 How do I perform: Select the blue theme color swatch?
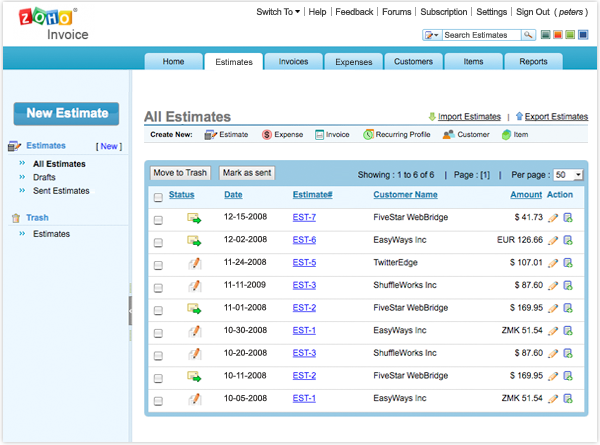(x=583, y=35)
